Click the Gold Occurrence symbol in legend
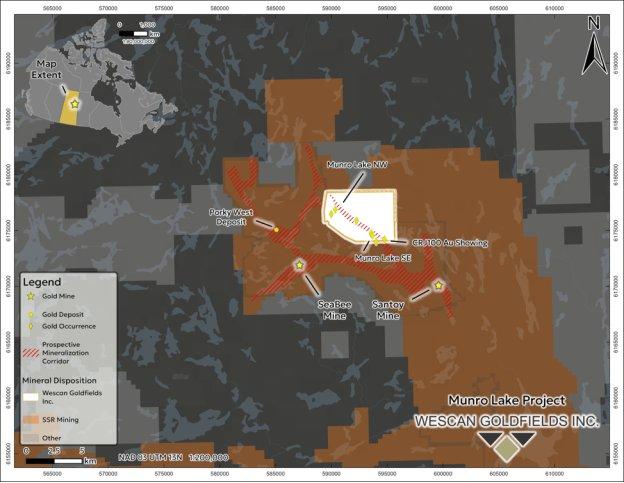This screenshot has width=624, height=483. (31, 326)
